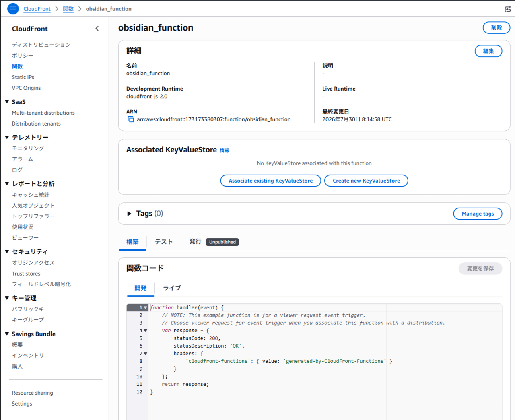Click Associate existing KeyValueStore button
515x420 pixels.
271,181
